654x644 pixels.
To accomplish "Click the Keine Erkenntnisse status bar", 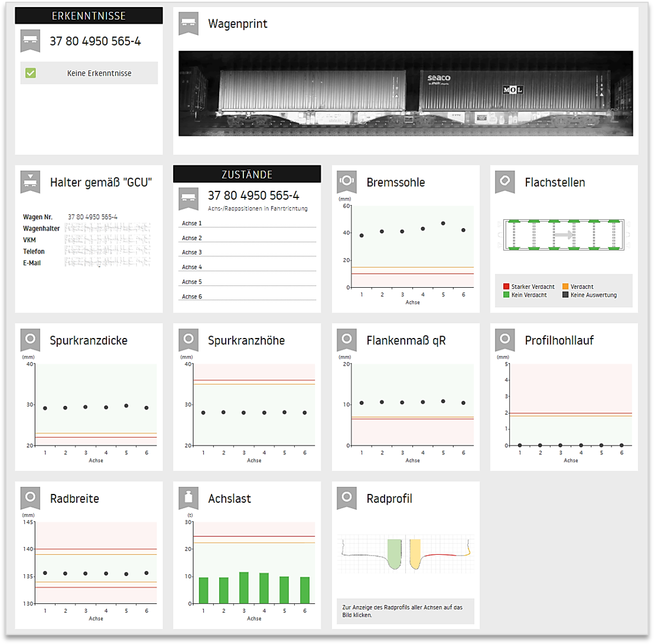I will 89,73.
